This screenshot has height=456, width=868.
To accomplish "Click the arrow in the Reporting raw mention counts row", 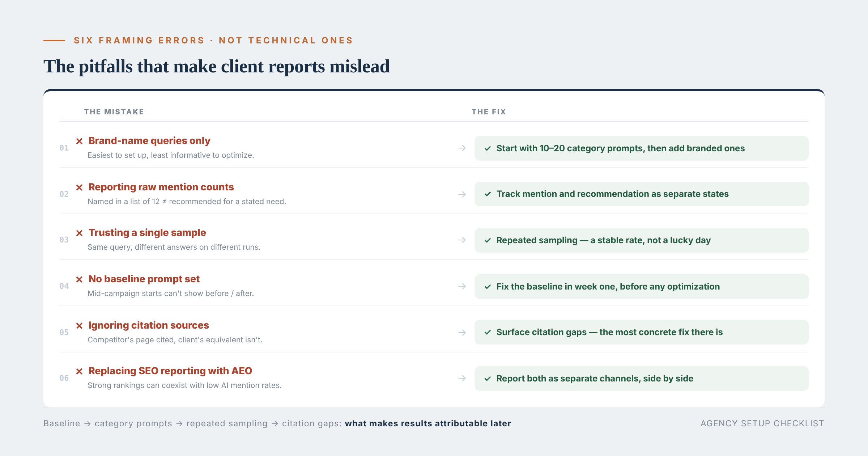I will tap(462, 194).
